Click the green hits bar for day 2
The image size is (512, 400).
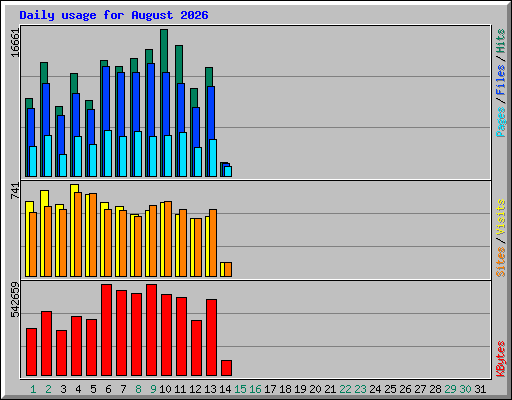[44, 72]
